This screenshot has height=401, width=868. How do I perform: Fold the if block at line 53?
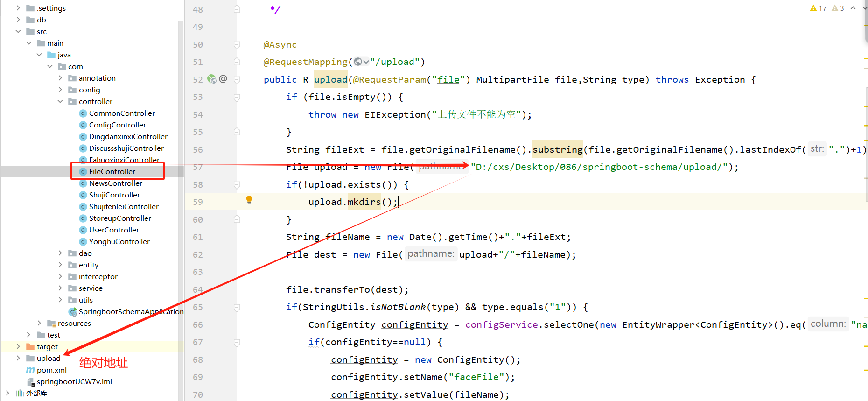(237, 97)
